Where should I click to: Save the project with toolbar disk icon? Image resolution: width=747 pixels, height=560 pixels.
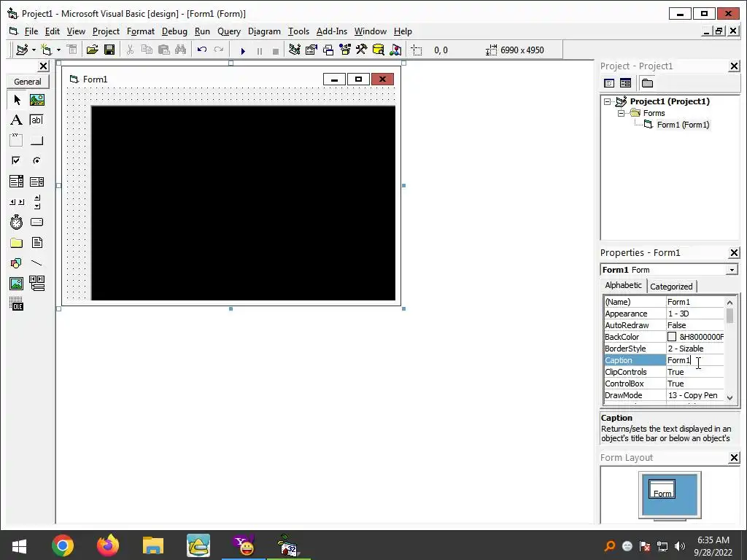109,50
